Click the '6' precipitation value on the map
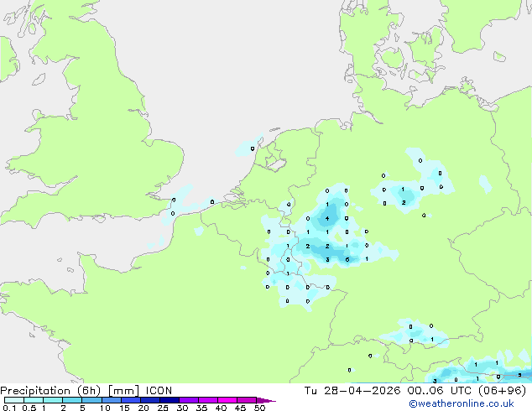 coord(347,260)
